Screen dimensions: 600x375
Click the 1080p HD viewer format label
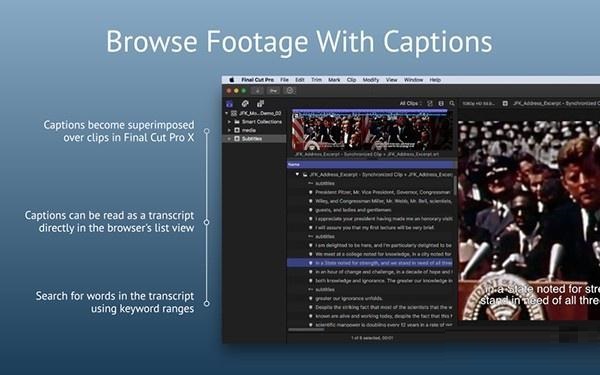(478, 103)
